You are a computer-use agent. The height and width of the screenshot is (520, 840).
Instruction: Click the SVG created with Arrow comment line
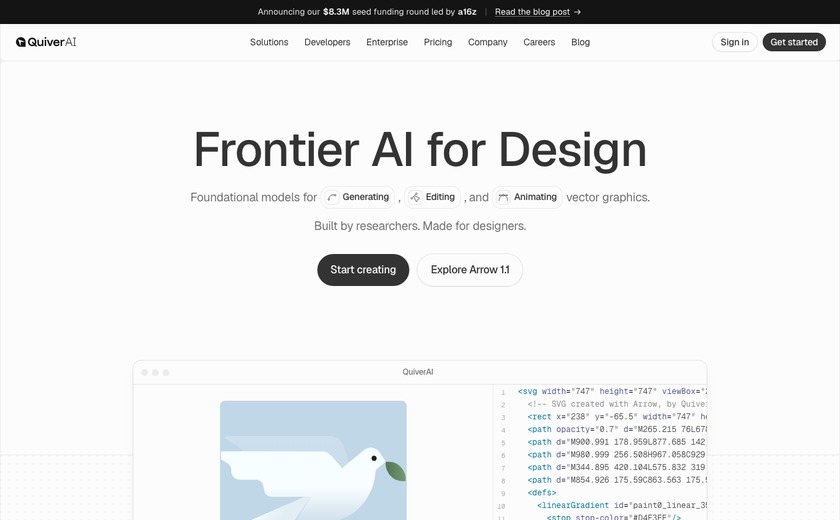[617, 404]
